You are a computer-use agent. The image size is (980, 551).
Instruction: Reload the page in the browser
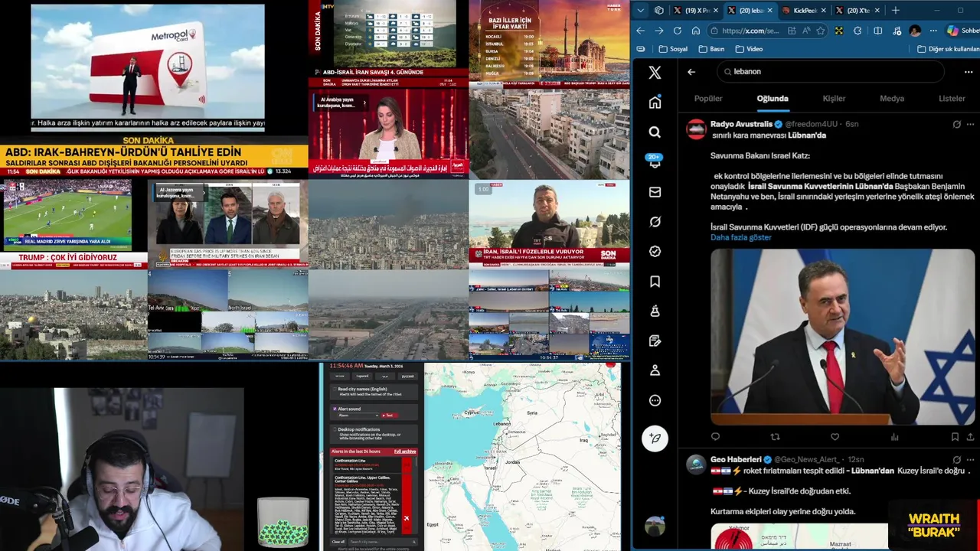[x=678, y=31]
